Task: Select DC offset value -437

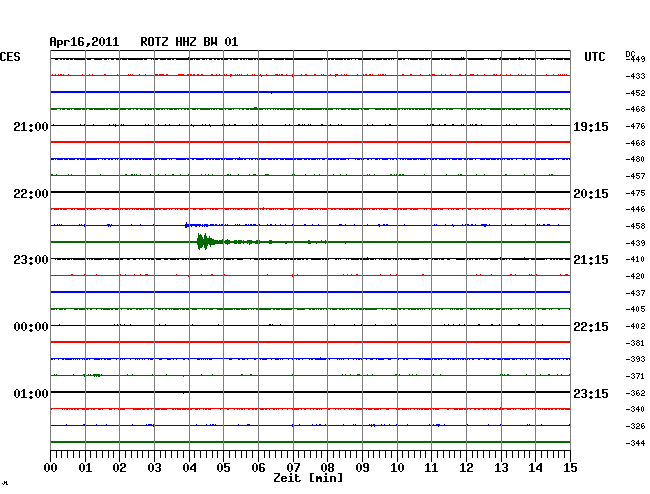Action: click(x=635, y=293)
